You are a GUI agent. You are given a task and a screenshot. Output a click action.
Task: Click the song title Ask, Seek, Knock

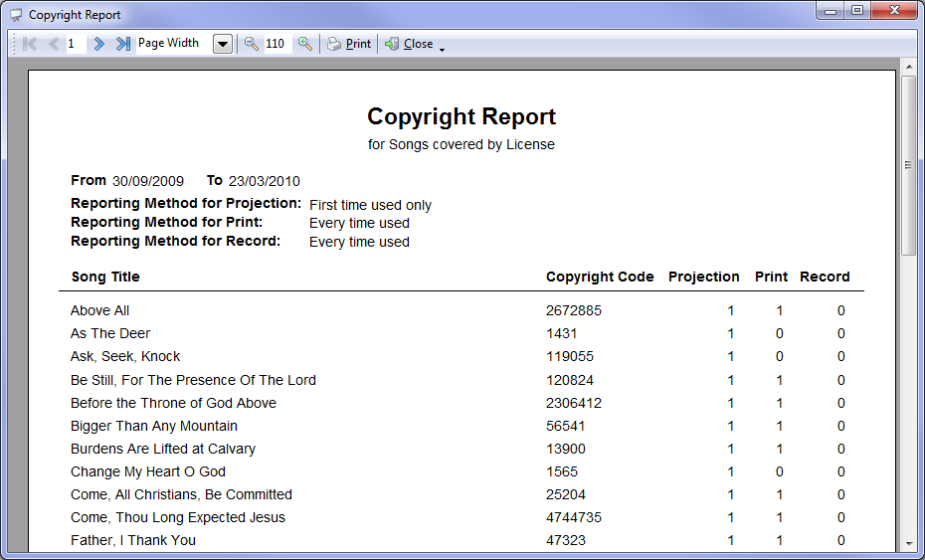[125, 356]
